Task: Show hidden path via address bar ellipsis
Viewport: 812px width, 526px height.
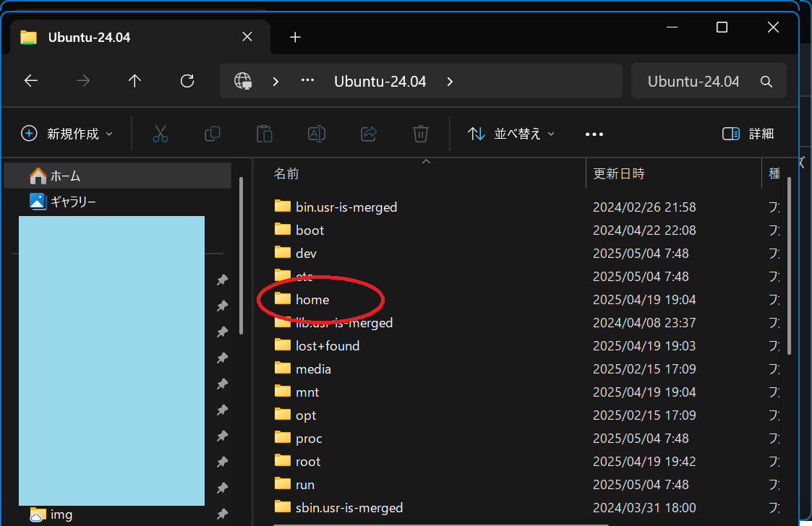Action: pyautogui.click(x=307, y=80)
